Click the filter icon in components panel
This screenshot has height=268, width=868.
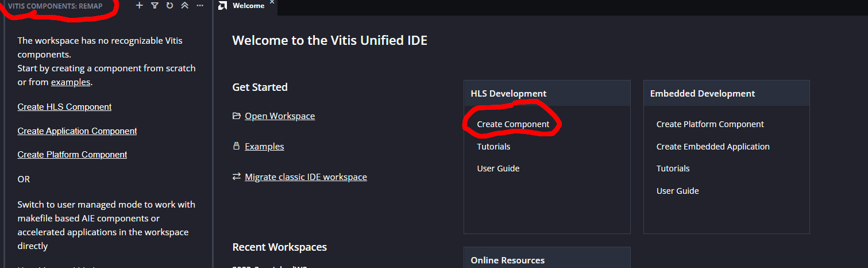click(x=155, y=5)
